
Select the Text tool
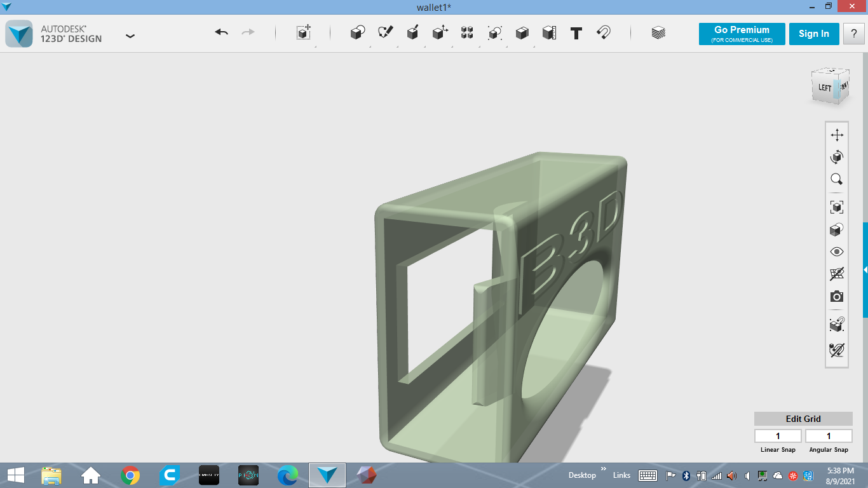(576, 33)
